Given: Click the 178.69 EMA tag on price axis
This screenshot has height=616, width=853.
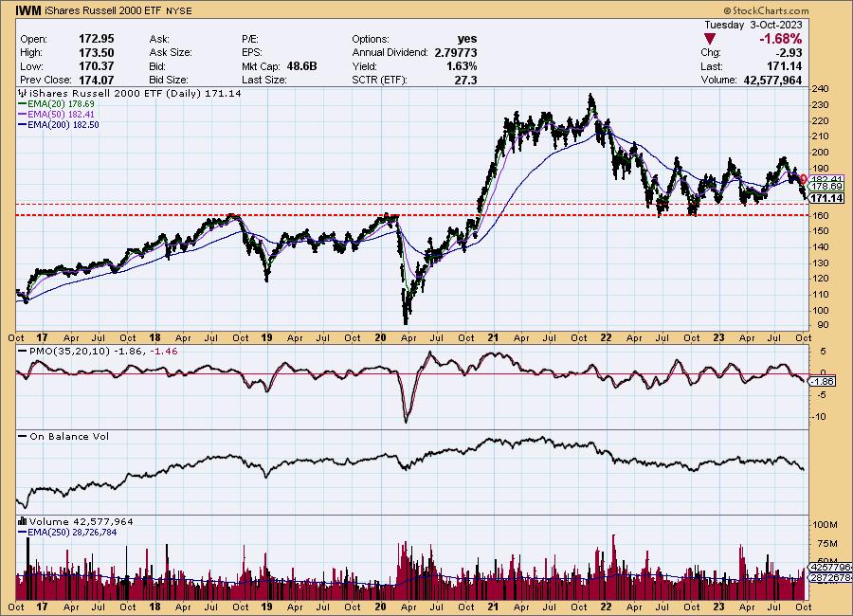Looking at the screenshot, I should click(x=826, y=187).
